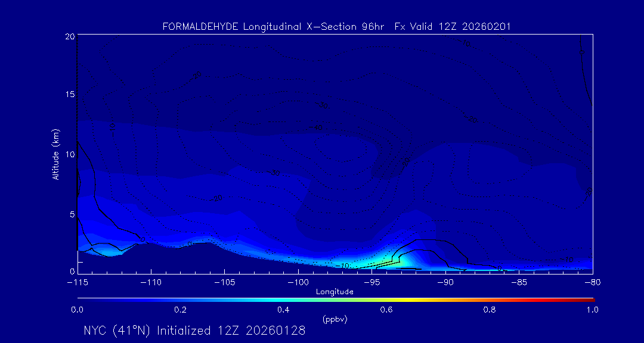
Task: Click the 0.4 color bar tick label
Action: click(x=283, y=310)
